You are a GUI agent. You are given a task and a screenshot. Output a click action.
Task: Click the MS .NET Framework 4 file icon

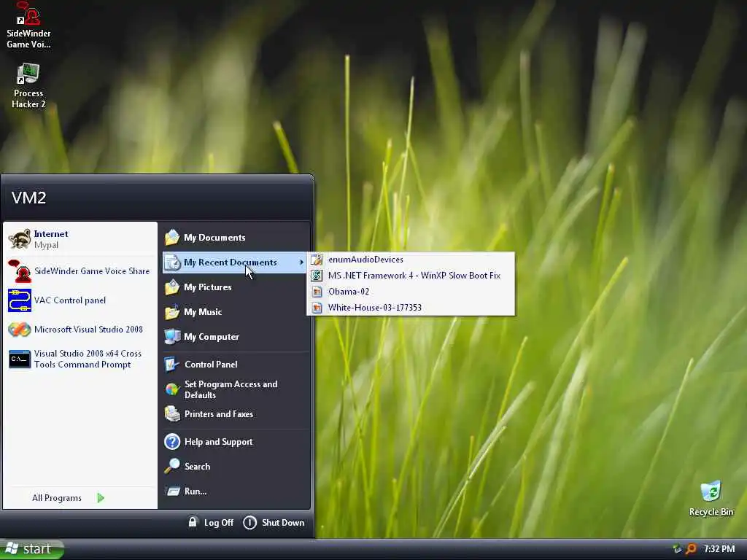click(317, 275)
